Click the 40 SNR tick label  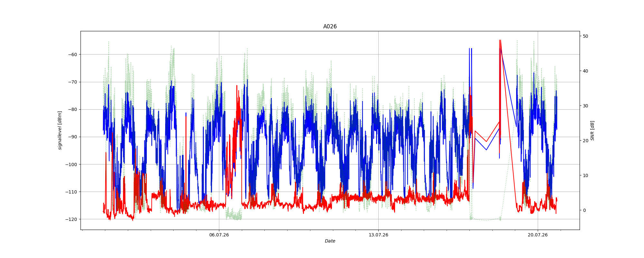pos(585,71)
